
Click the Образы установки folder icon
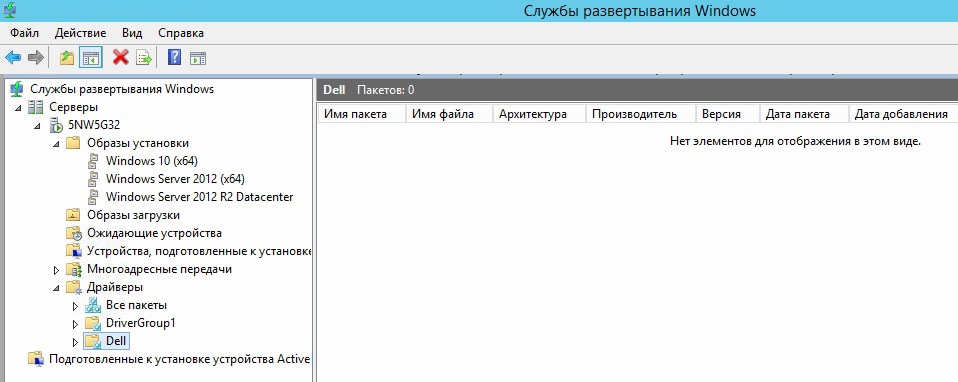[73, 143]
